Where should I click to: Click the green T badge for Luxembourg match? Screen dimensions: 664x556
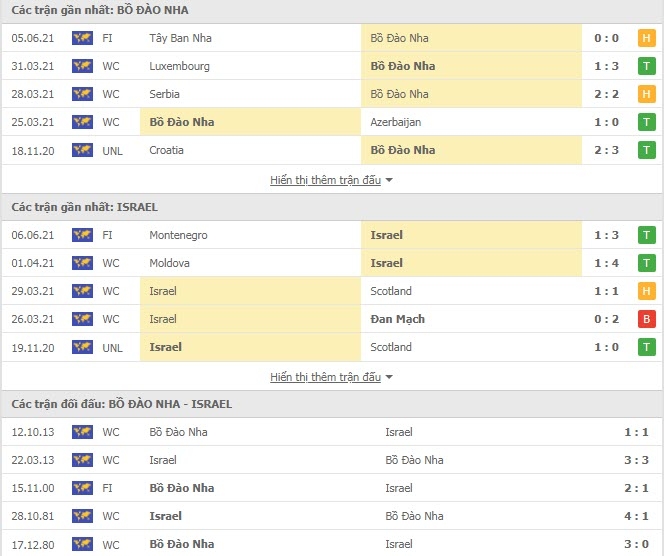[646, 66]
